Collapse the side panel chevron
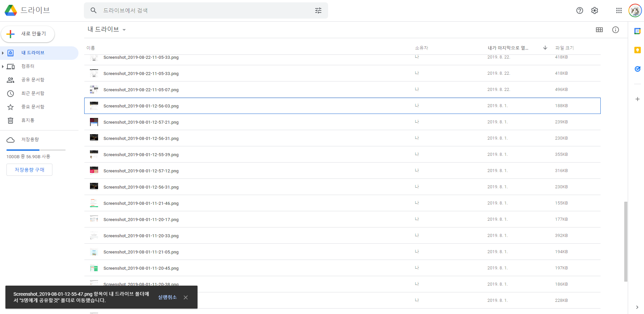This screenshot has width=644, height=314. [x=637, y=307]
